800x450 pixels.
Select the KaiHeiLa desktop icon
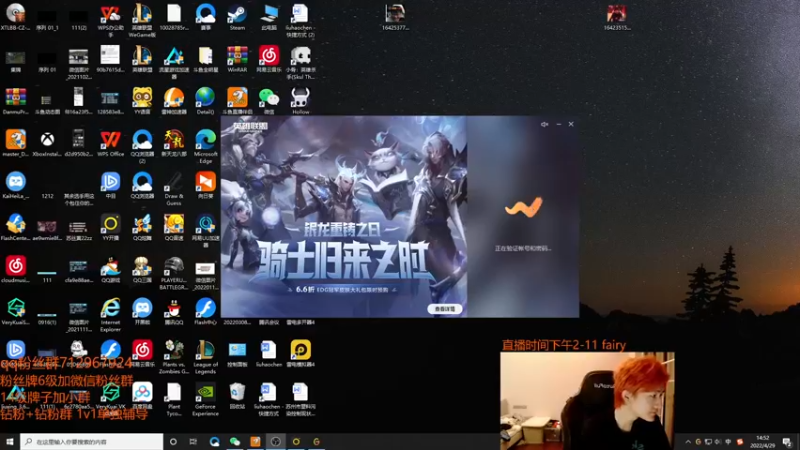15,186
